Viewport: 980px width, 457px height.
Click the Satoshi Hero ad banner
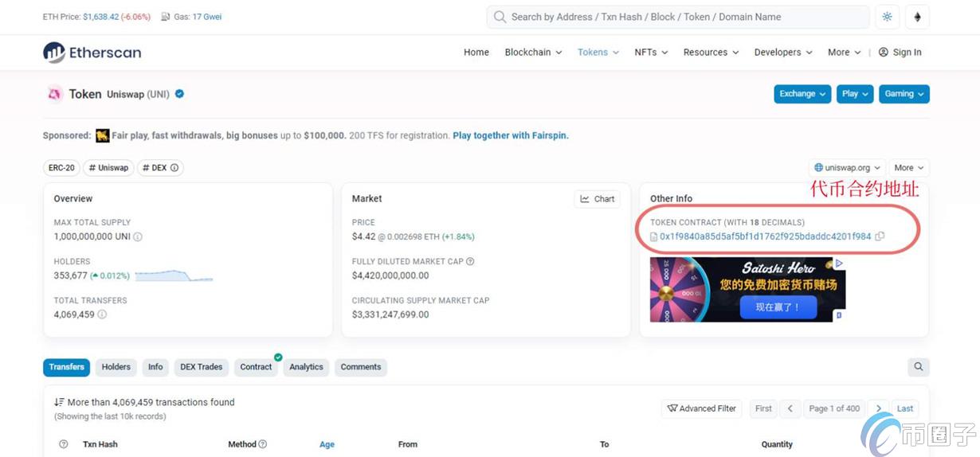[x=747, y=290]
